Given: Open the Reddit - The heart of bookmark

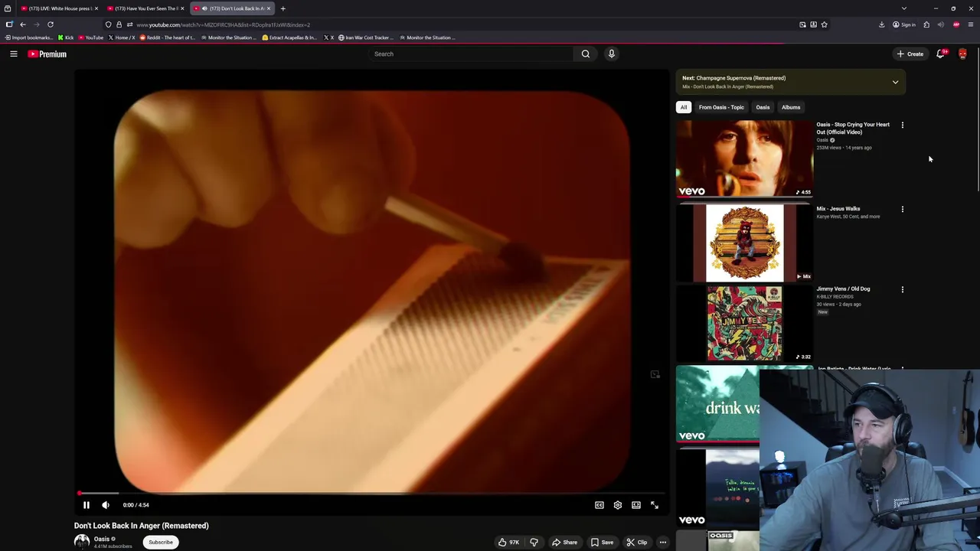Looking at the screenshot, I should [x=167, y=37].
